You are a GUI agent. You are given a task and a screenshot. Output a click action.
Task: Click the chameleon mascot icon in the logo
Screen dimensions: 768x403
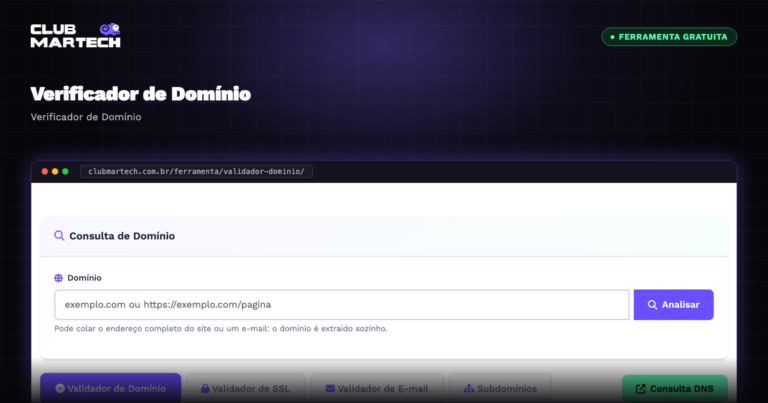pos(110,29)
